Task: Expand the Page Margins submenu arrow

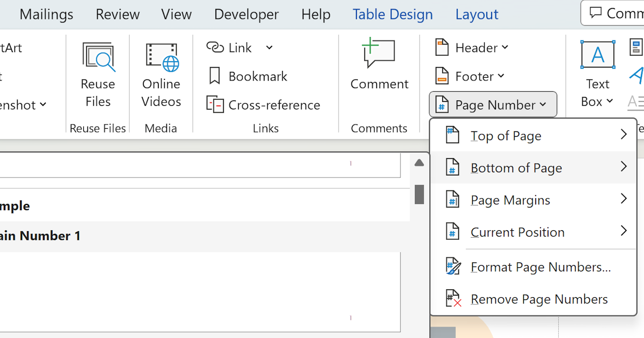Action: [x=624, y=199]
